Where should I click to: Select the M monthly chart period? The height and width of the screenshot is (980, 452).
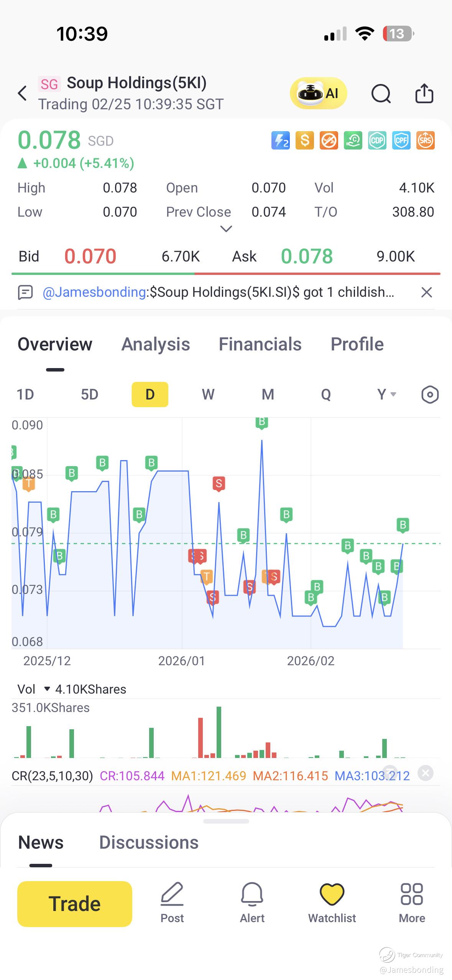click(268, 394)
